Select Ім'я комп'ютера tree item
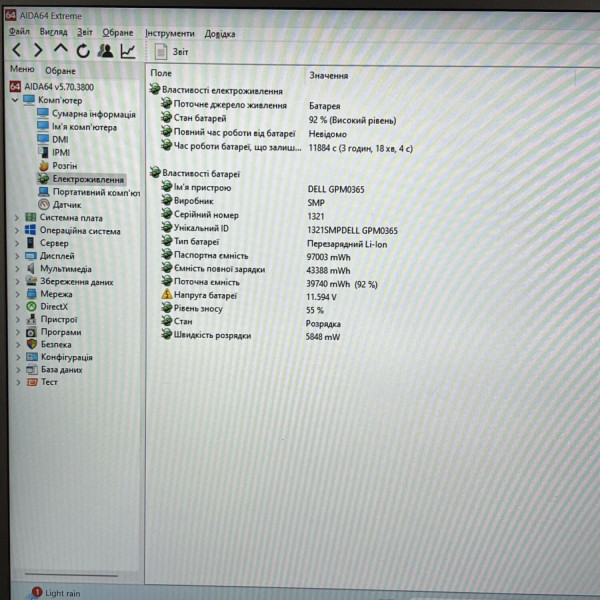 point(77,127)
